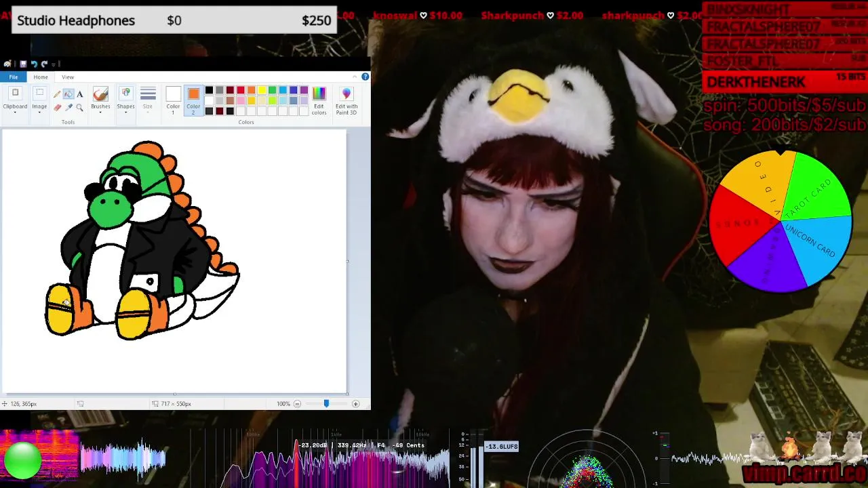Screen dimensions: 868x488
Task: Click Edit with Paint 3D icon
Action: click(x=347, y=94)
